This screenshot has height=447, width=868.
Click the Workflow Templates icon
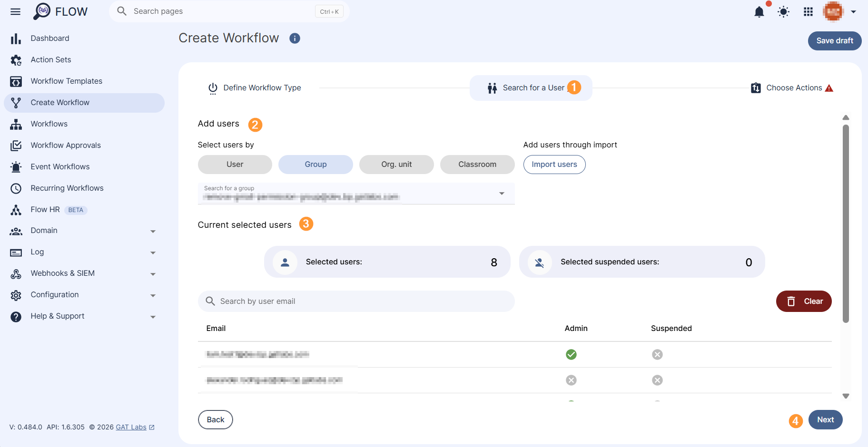tap(16, 81)
